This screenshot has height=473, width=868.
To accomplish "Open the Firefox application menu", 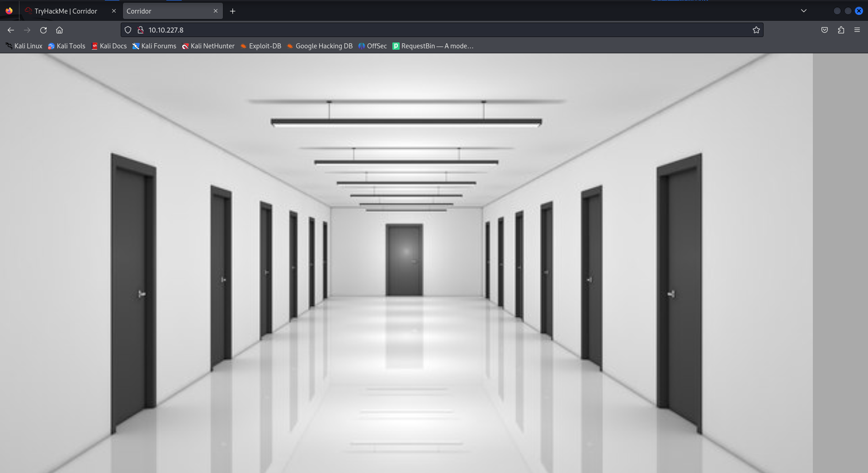I will (857, 30).
